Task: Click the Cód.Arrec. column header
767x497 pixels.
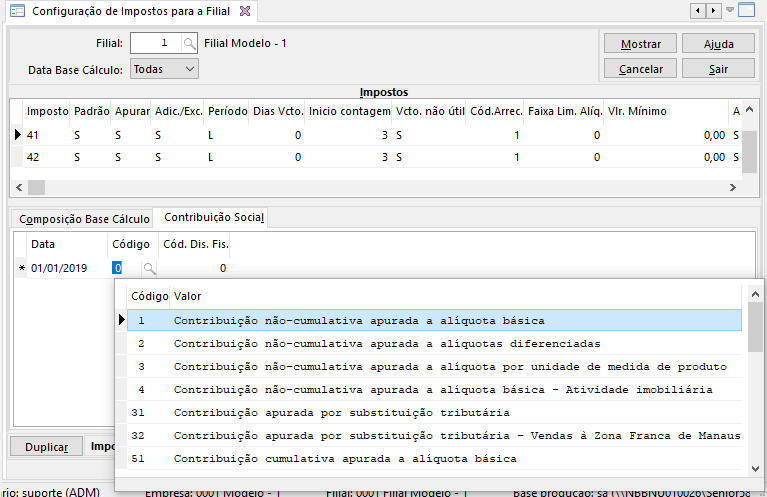Action: tap(496, 111)
